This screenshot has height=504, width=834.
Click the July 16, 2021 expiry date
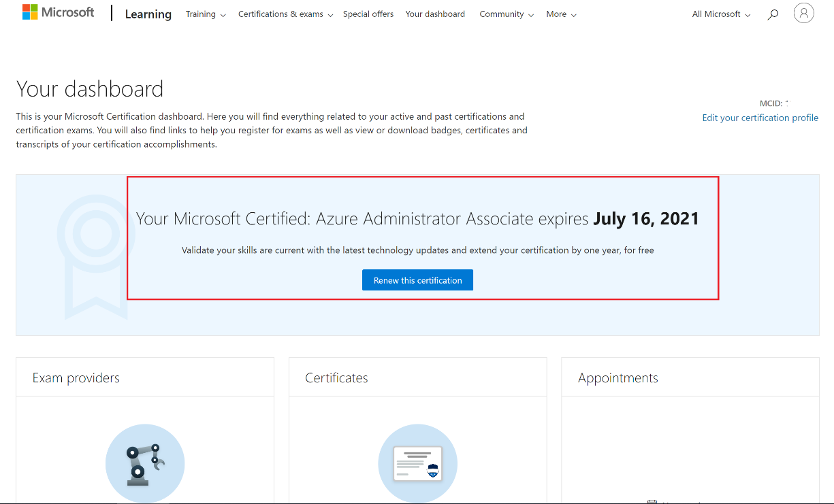pyautogui.click(x=646, y=218)
